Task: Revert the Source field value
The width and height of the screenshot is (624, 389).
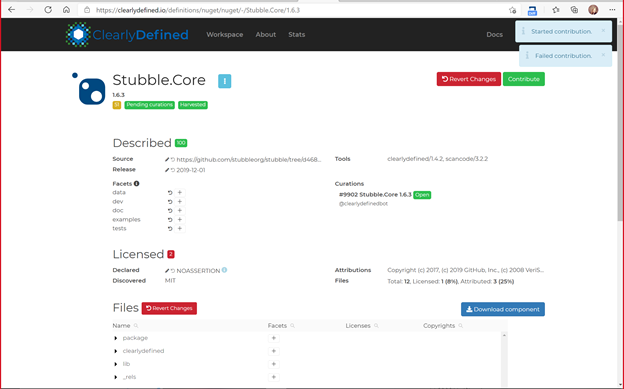Action: point(173,160)
